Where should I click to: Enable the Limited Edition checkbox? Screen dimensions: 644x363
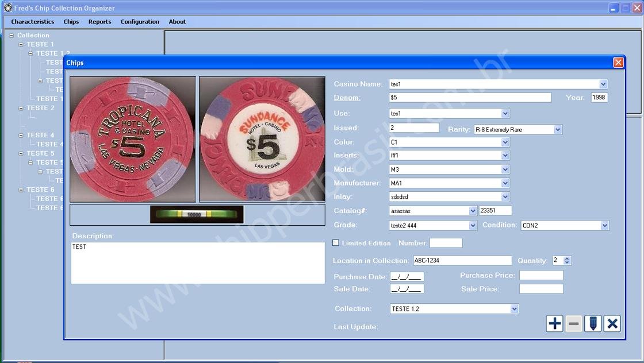336,242
